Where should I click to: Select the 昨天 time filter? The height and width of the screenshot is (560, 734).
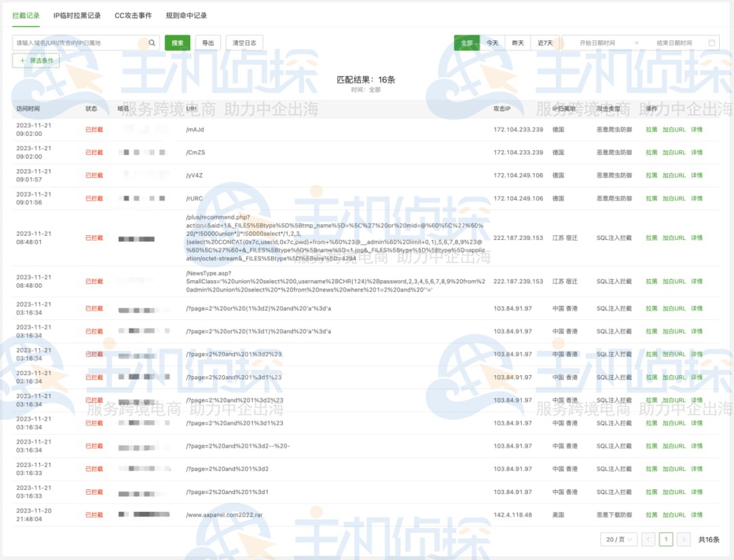(x=518, y=43)
